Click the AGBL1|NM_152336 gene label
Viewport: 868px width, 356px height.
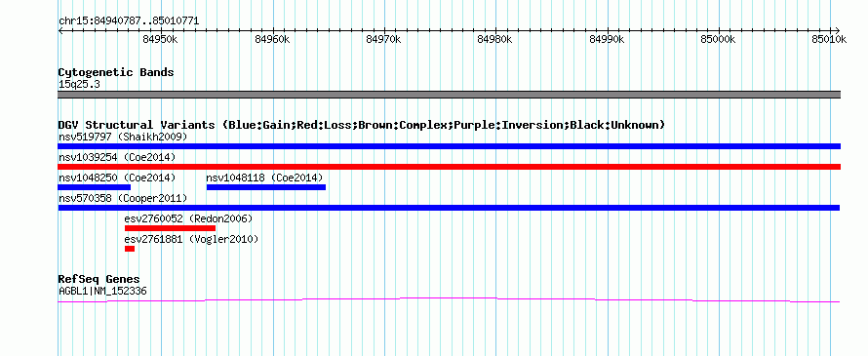[102, 291]
